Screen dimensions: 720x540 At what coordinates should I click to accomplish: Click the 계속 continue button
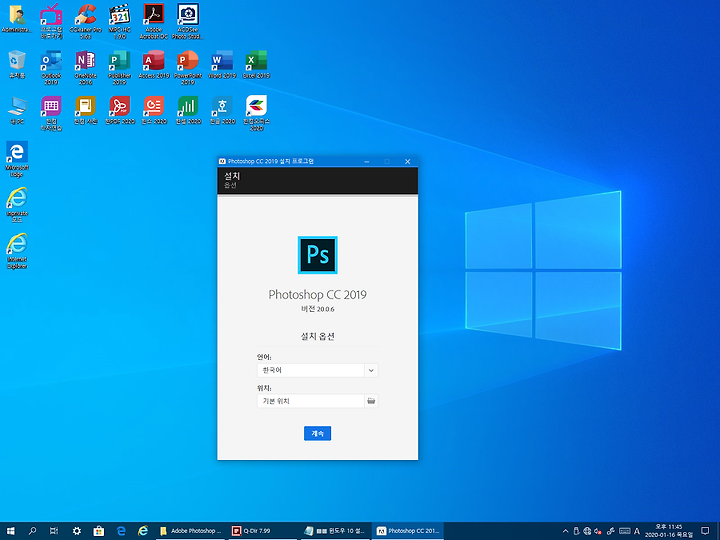pos(317,433)
